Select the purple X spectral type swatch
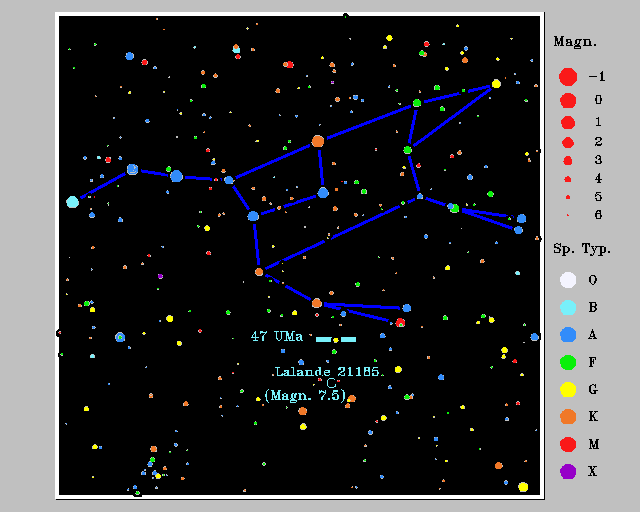 (x=568, y=472)
